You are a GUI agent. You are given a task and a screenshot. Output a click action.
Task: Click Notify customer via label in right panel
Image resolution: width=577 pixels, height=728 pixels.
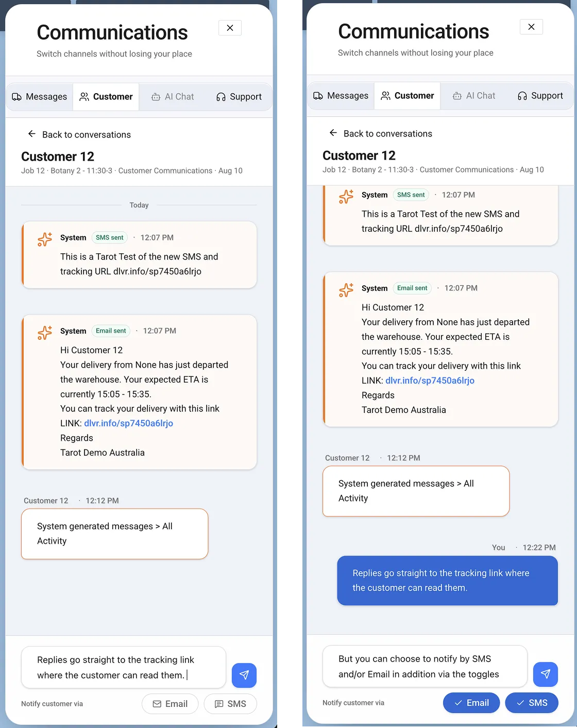tap(353, 703)
